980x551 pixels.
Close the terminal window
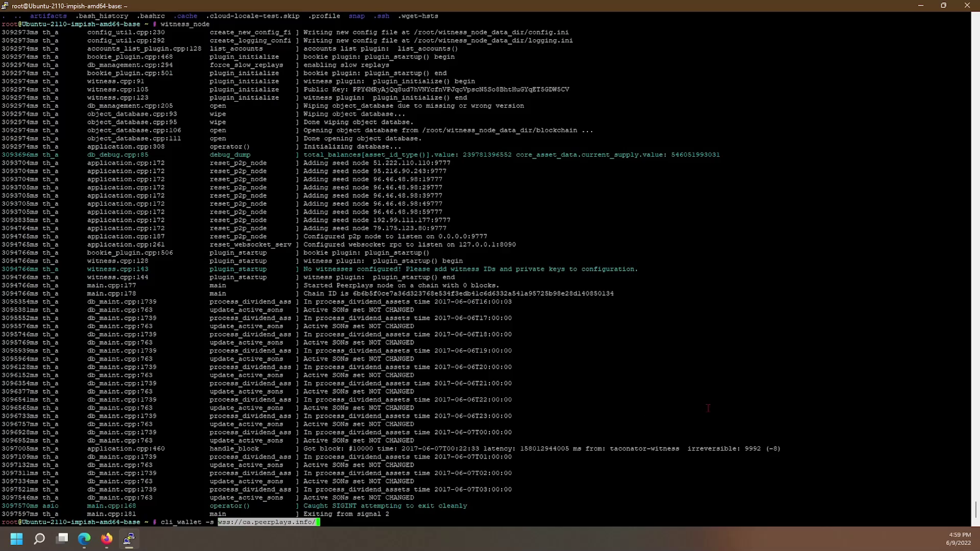click(967, 6)
